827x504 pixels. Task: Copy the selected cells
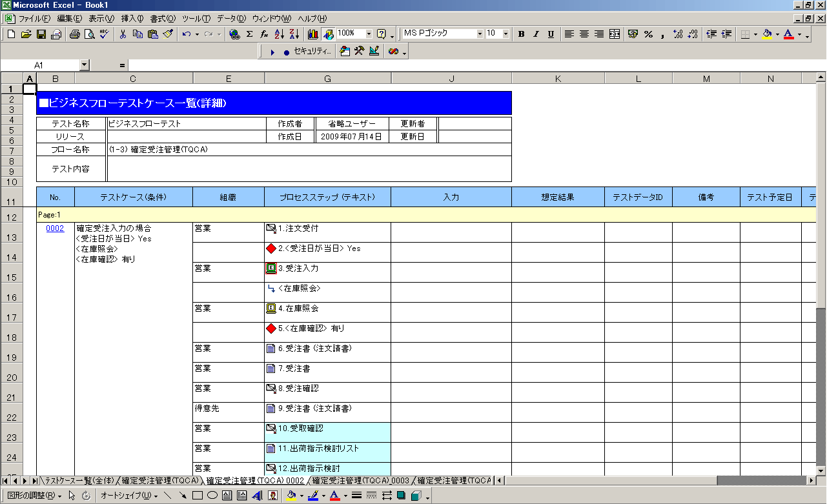tap(138, 34)
